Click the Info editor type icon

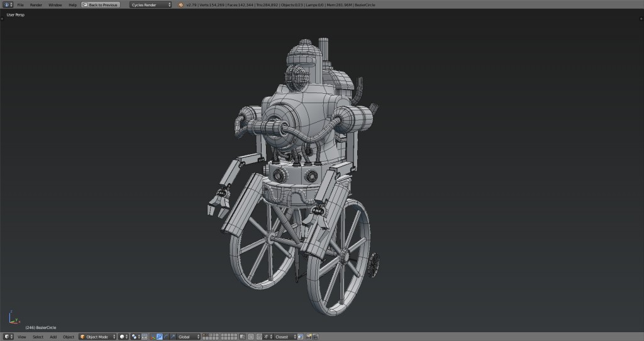pyautogui.click(x=7, y=4)
